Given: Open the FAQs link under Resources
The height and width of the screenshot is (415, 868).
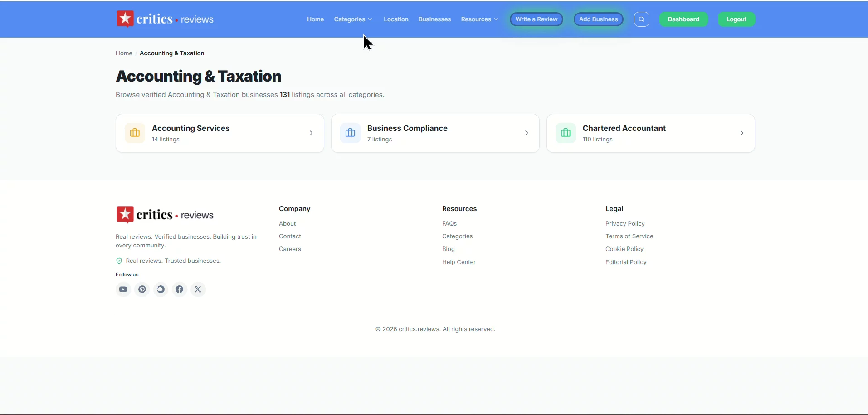Looking at the screenshot, I should point(450,224).
